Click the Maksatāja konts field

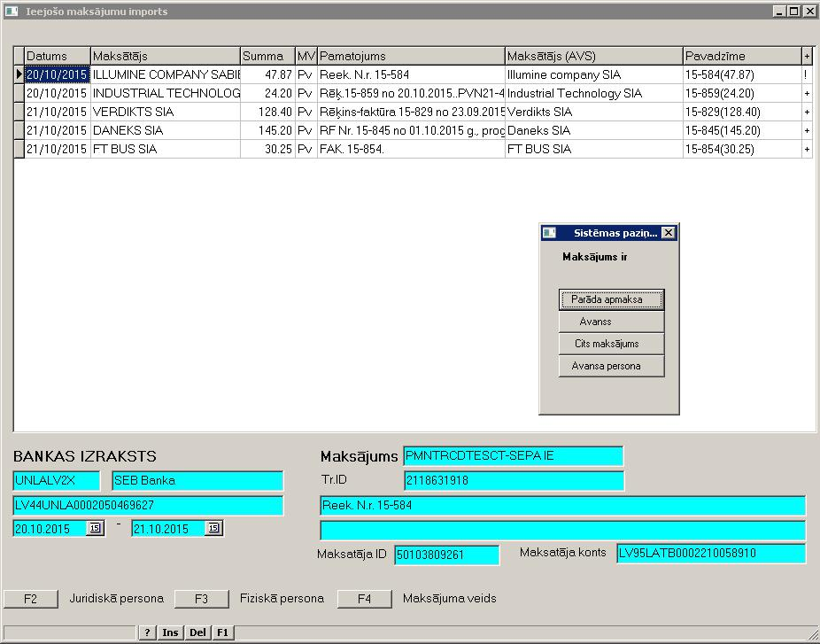[x=711, y=554]
